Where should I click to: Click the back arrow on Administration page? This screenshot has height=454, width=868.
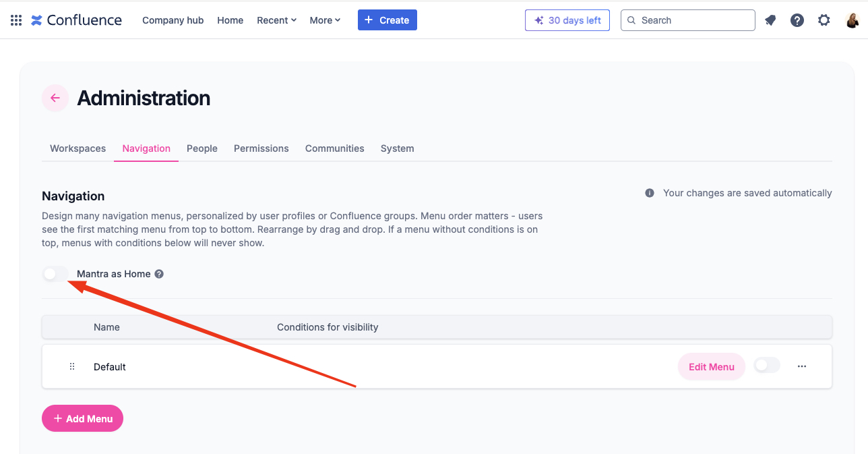coord(55,98)
